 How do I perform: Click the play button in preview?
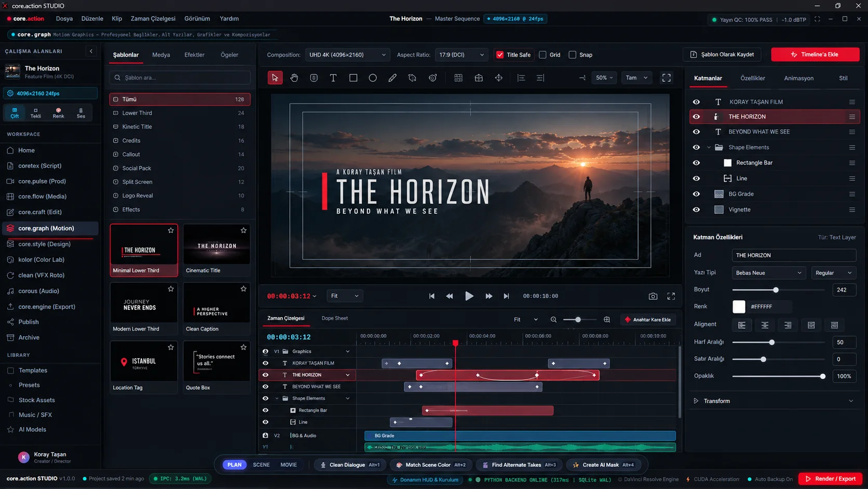469,296
